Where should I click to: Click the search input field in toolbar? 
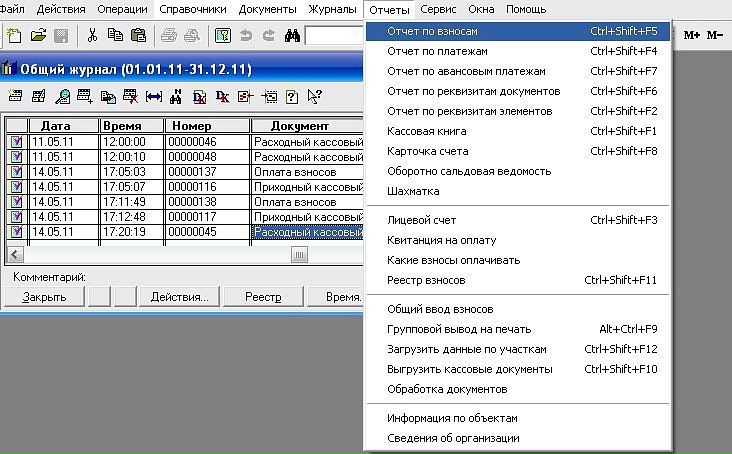tap(335, 36)
